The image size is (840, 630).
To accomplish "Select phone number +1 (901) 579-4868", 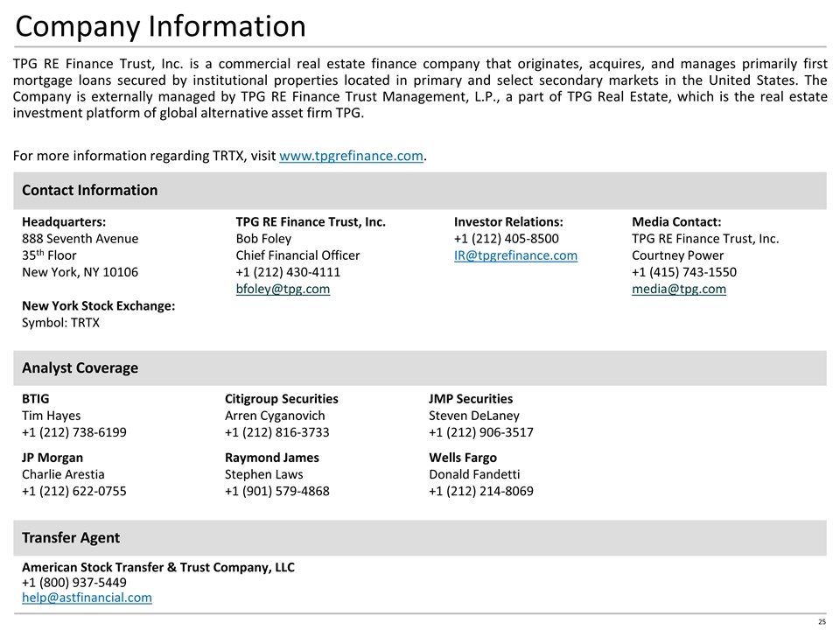I will pyautogui.click(x=277, y=491).
